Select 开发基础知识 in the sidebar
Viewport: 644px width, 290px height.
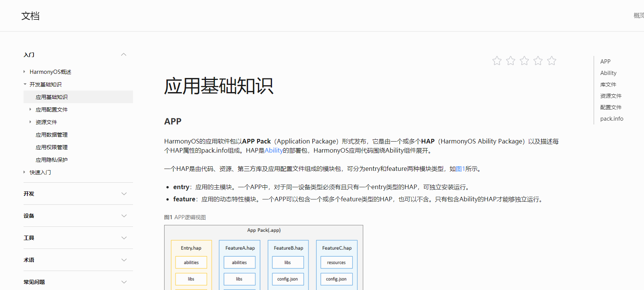coord(46,84)
